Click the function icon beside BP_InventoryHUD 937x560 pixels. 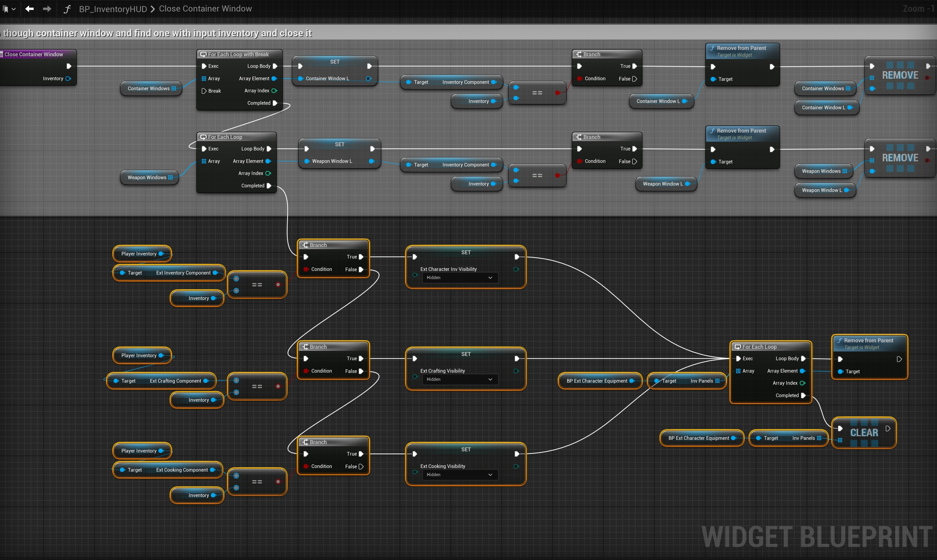[x=67, y=9]
